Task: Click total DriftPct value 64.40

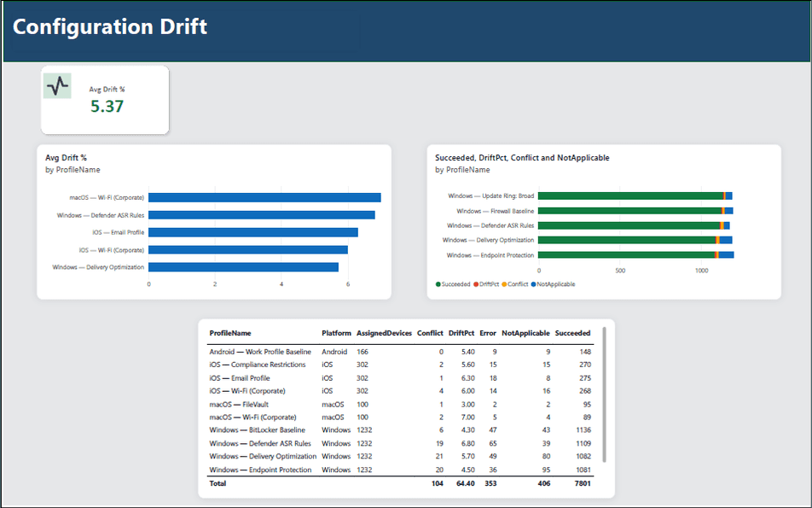Action: point(465,483)
